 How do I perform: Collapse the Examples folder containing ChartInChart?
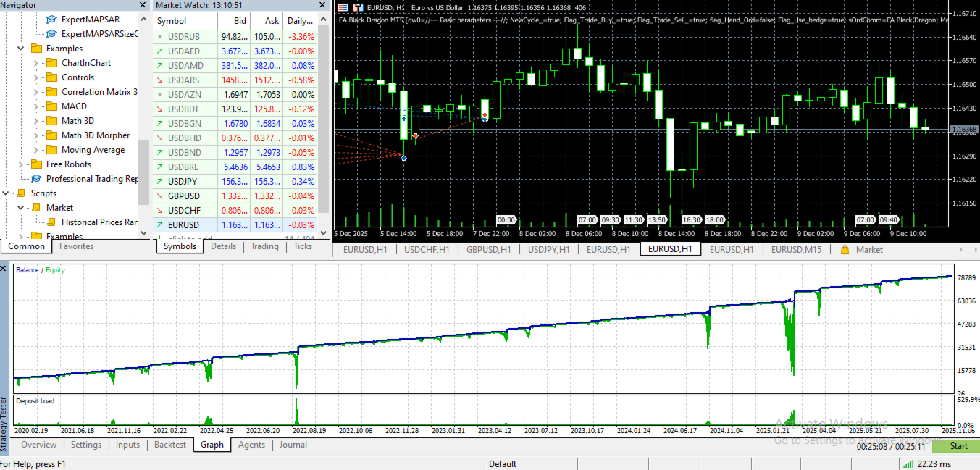(x=20, y=49)
